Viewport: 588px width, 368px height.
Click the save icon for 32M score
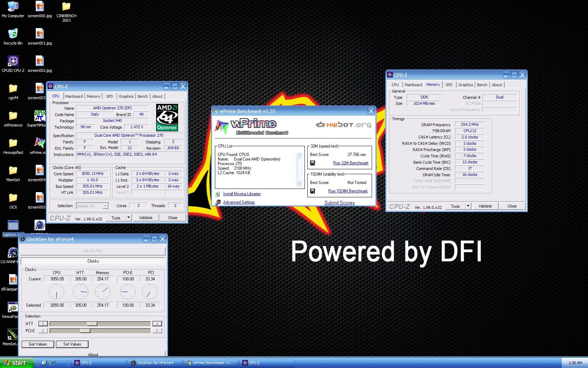[313, 163]
